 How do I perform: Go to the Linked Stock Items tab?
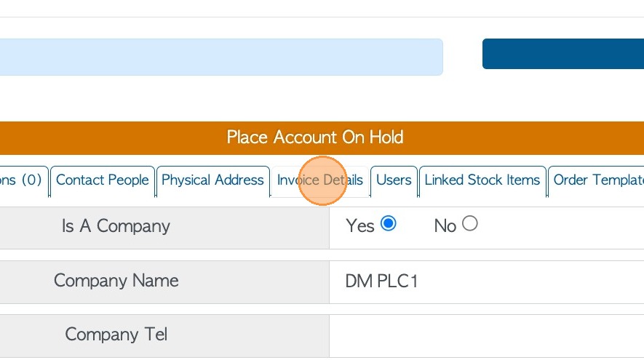coord(482,180)
